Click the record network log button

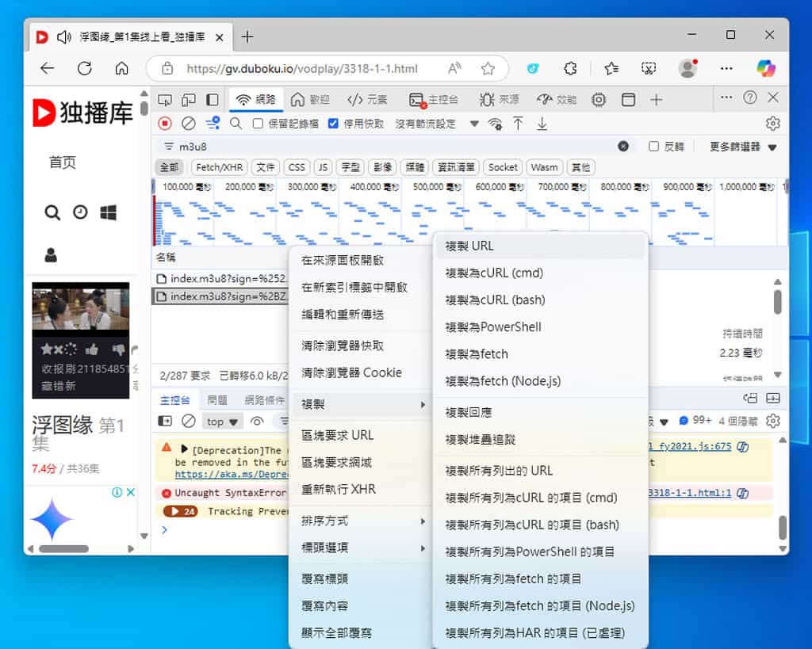point(165,124)
